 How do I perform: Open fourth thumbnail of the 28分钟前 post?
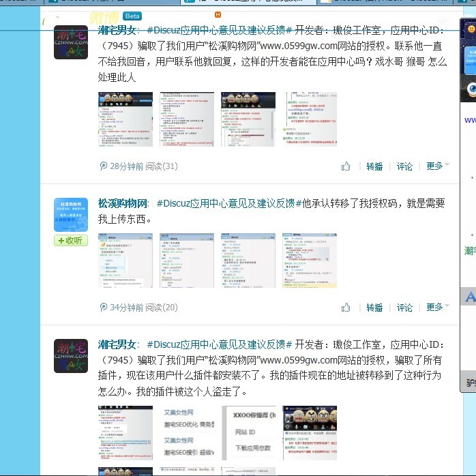click(310, 119)
